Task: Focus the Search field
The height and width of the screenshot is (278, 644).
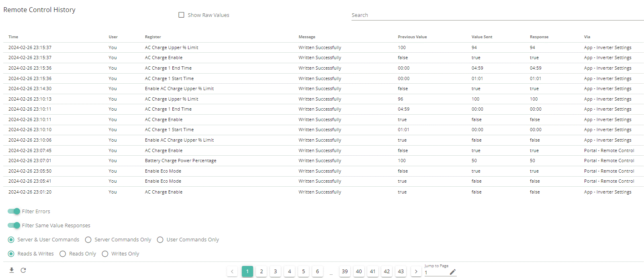Action: [x=497, y=15]
